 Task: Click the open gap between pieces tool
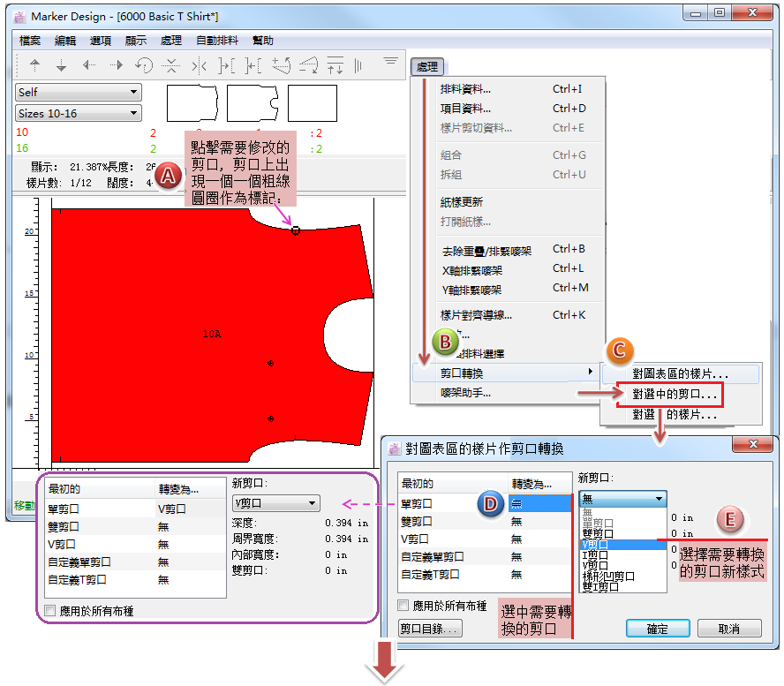point(227,65)
